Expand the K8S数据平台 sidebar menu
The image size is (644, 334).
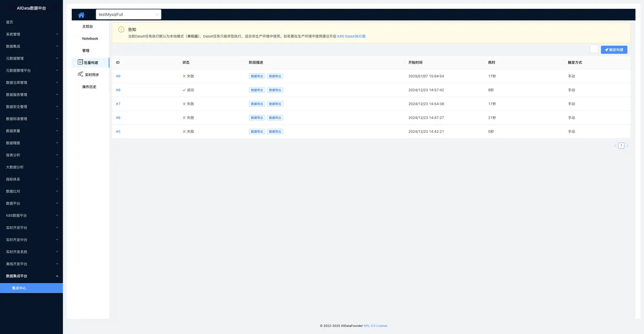click(31, 215)
